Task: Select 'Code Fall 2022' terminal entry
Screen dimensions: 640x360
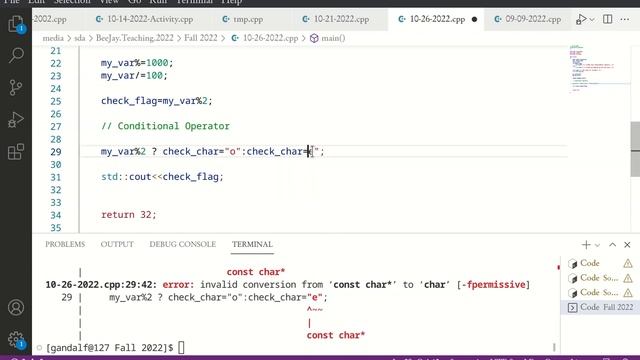Action: click(x=600, y=307)
